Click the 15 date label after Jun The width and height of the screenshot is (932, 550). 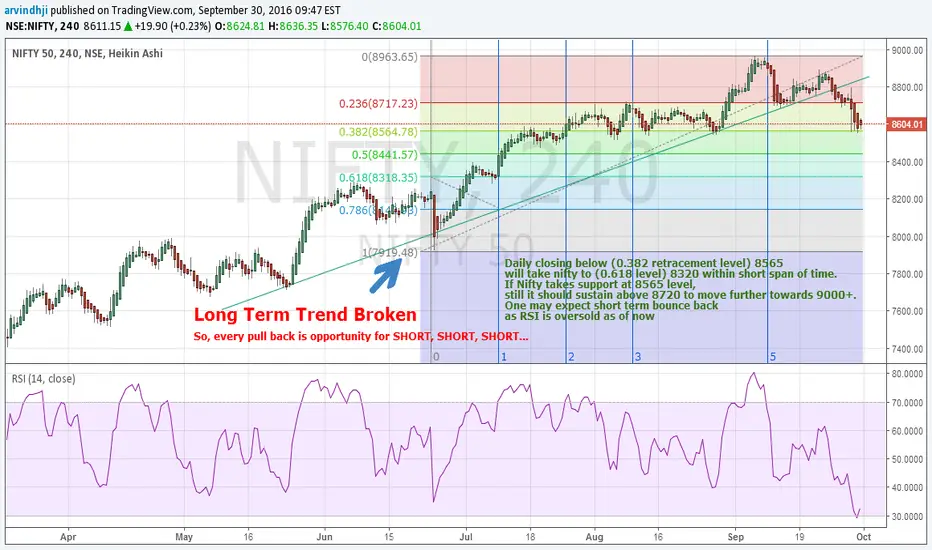pos(389,537)
